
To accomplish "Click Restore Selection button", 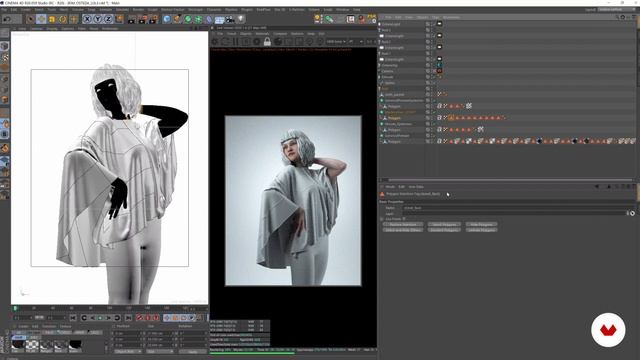I will tap(403, 224).
